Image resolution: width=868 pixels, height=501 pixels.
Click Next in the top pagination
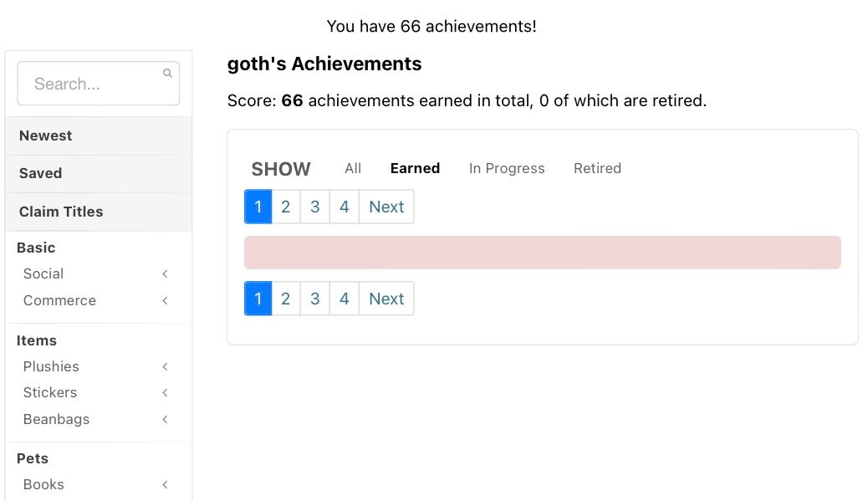tap(386, 207)
